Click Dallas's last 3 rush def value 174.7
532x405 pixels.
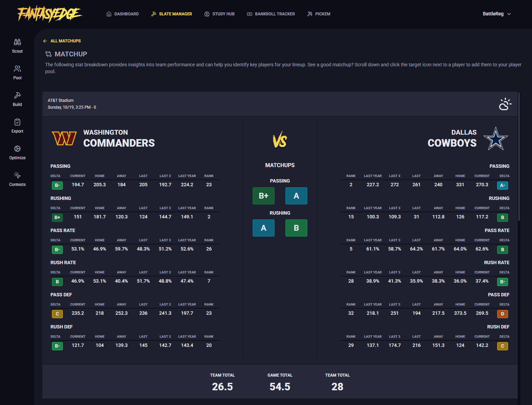[x=395, y=345]
